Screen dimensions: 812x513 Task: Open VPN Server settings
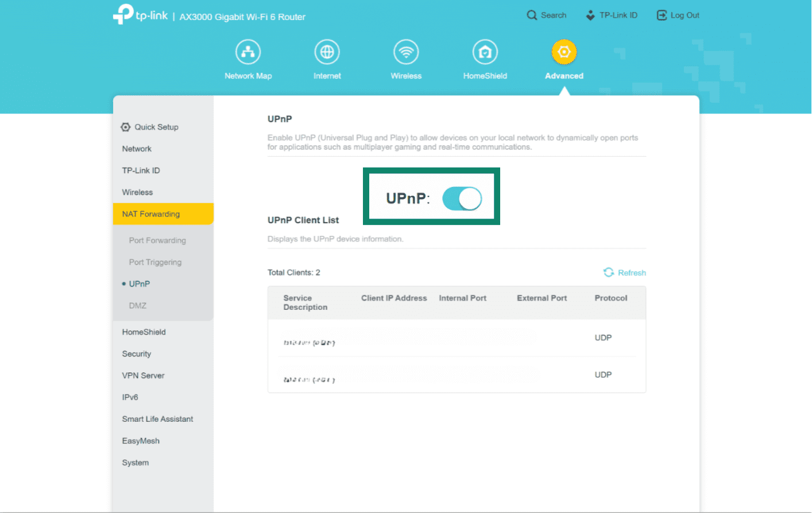(x=143, y=375)
